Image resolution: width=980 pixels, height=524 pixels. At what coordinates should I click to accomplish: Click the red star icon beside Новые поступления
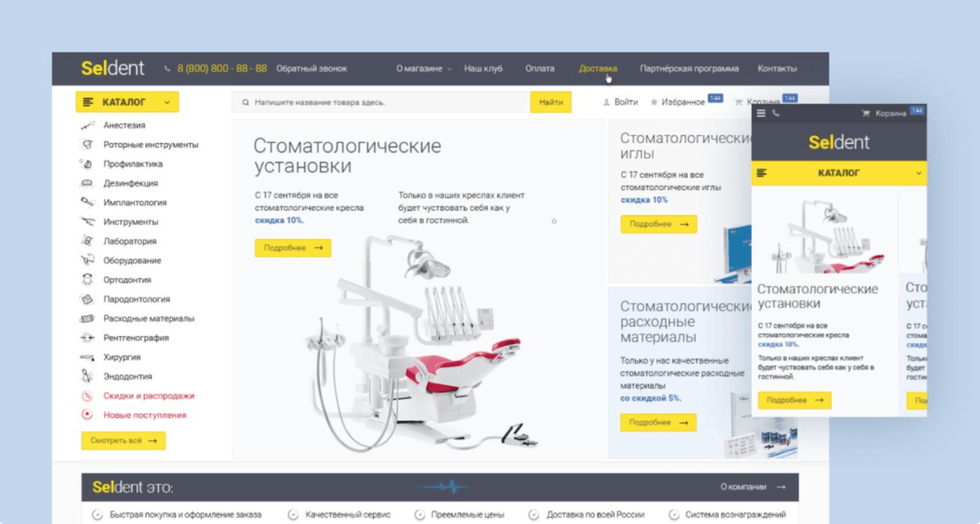pyautogui.click(x=87, y=415)
